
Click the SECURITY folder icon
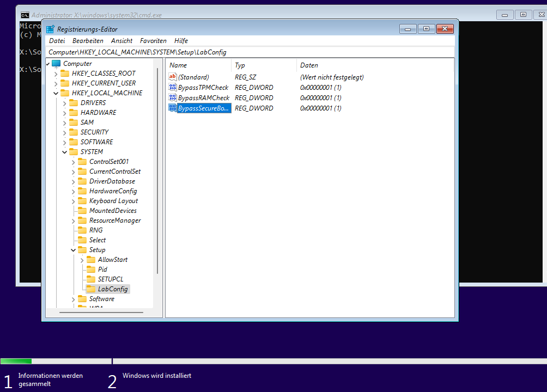point(74,132)
